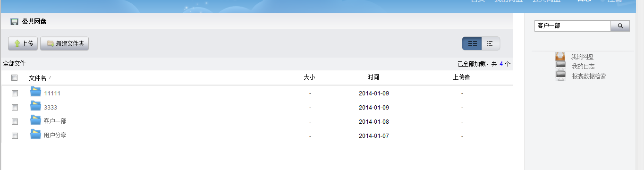
Task: Switch to the grid thumbnail view
Action: (472, 43)
